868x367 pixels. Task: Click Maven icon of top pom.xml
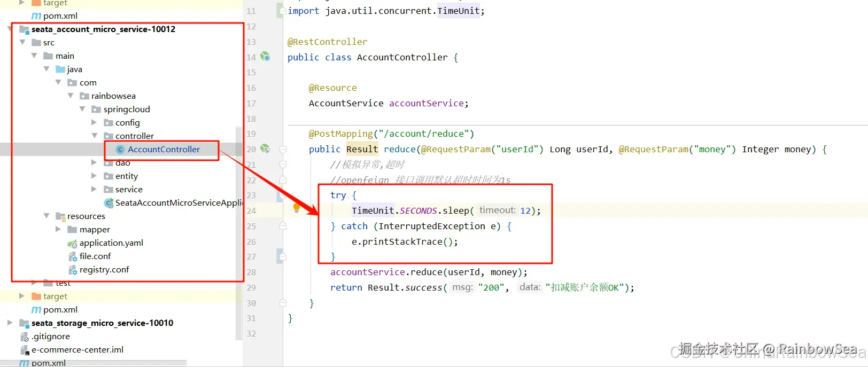[36, 16]
